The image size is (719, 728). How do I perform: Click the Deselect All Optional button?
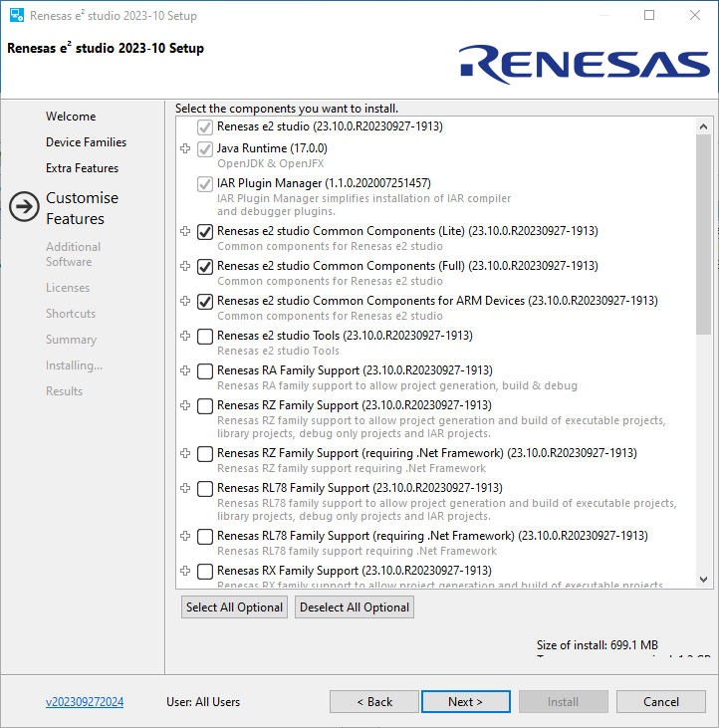point(355,607)
